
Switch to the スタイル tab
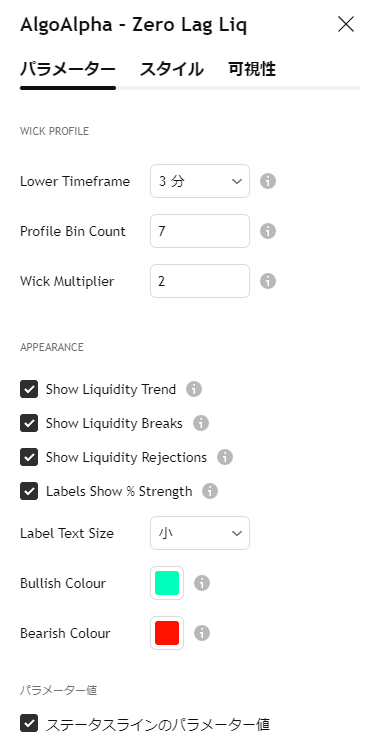point(172,69)
